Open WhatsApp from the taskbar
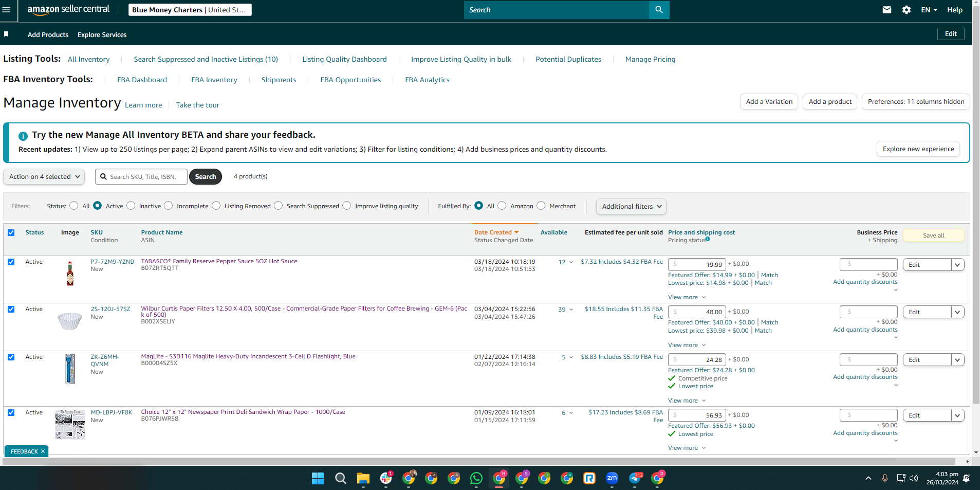The height and width of the screenshot is (490, 980). coord(476,478)
